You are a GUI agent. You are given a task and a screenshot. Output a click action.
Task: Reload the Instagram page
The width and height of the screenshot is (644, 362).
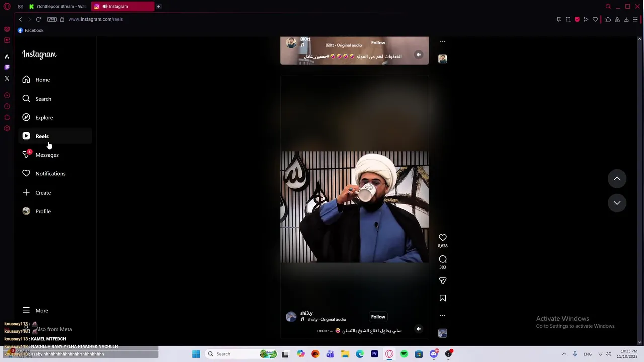coord(38,19)
